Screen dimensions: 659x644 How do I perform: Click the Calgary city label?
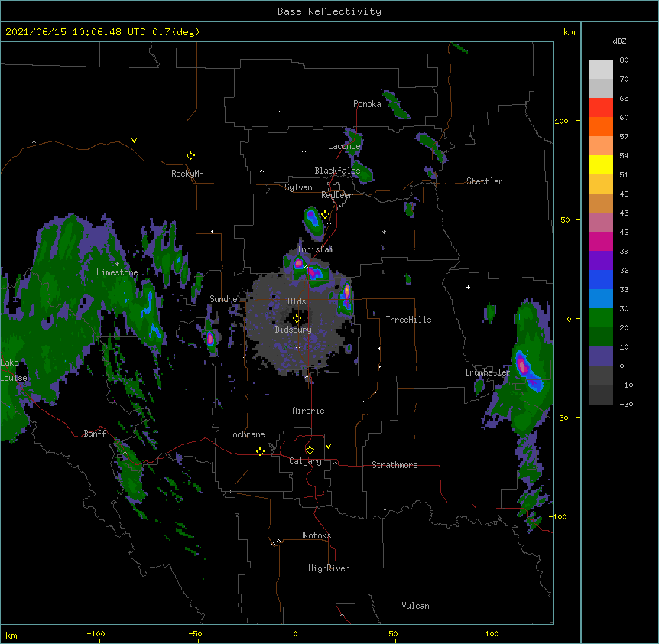point(305,461)
